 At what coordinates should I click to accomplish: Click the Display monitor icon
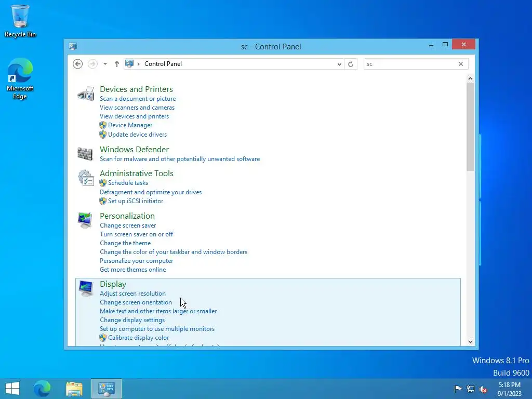pyautogui.click(x=86, y=289)
